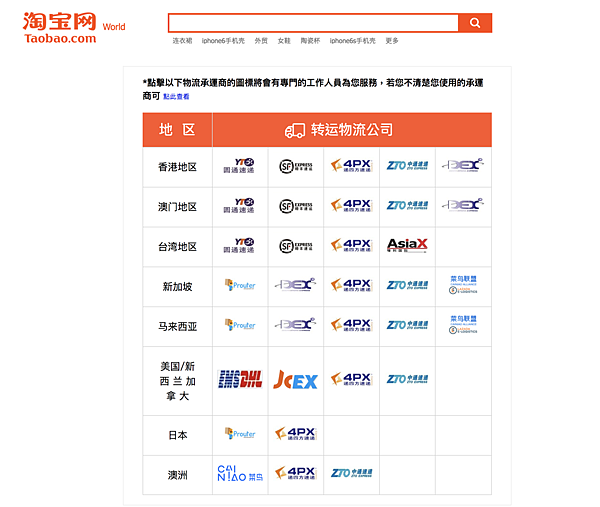Click the 香港地区 region cell
The height and width of the screenshot is (507, 600).
click(178, 167)
